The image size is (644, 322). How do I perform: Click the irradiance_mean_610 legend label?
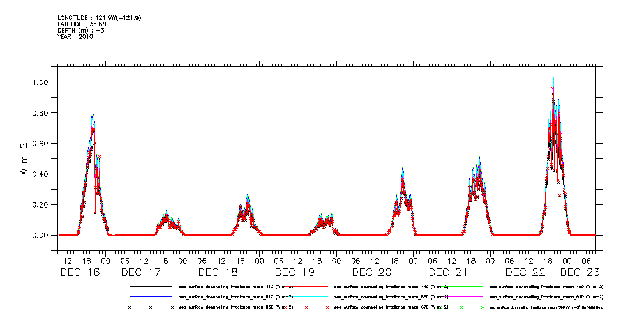point(546,297)
